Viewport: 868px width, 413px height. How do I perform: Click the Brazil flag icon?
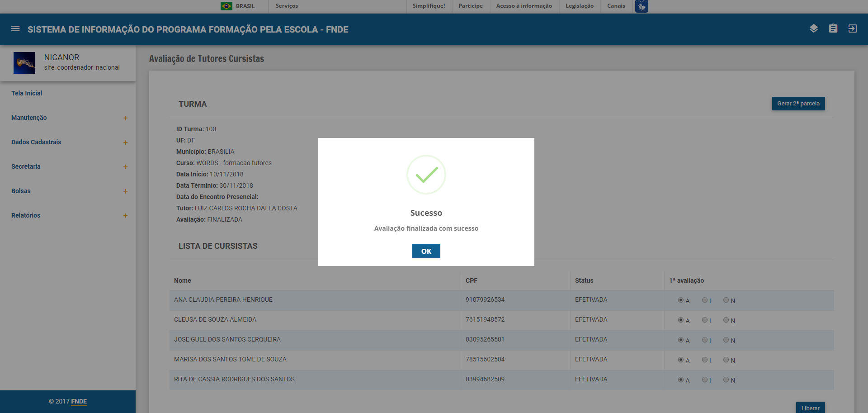[226, 6]
